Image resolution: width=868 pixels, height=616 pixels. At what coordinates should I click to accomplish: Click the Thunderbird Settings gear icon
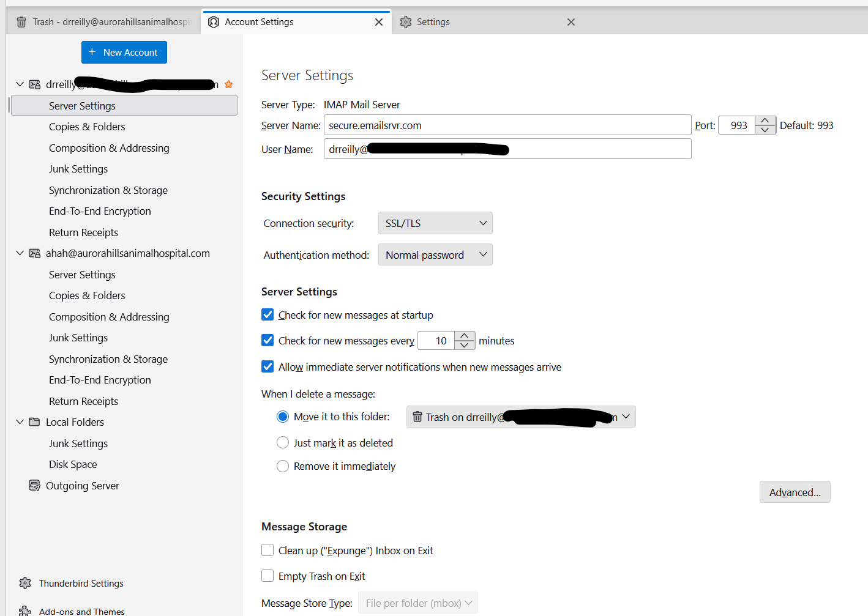[25, 583]
